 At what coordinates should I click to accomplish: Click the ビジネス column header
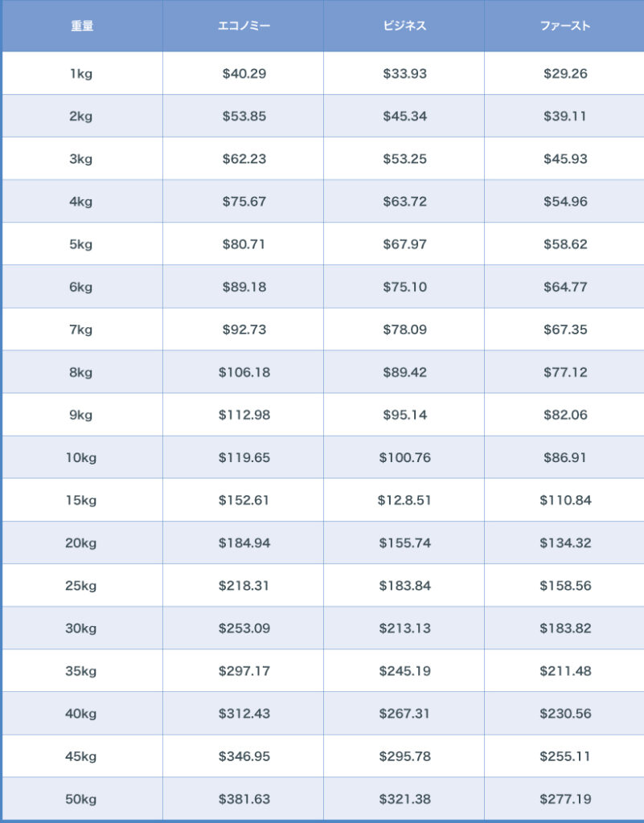[x=404, y=26]
